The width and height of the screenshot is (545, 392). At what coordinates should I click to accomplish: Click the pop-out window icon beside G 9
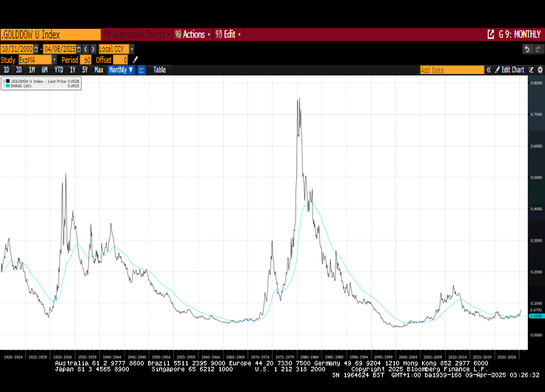point(491,34)
